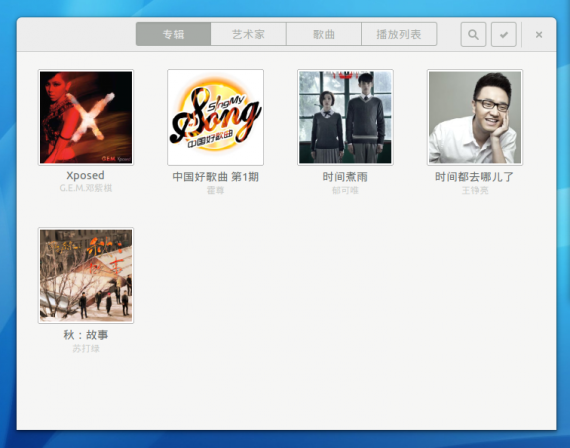The image size is (570, 448).
Task: Click artist name 王铮亮
Action: pos(475,190)
